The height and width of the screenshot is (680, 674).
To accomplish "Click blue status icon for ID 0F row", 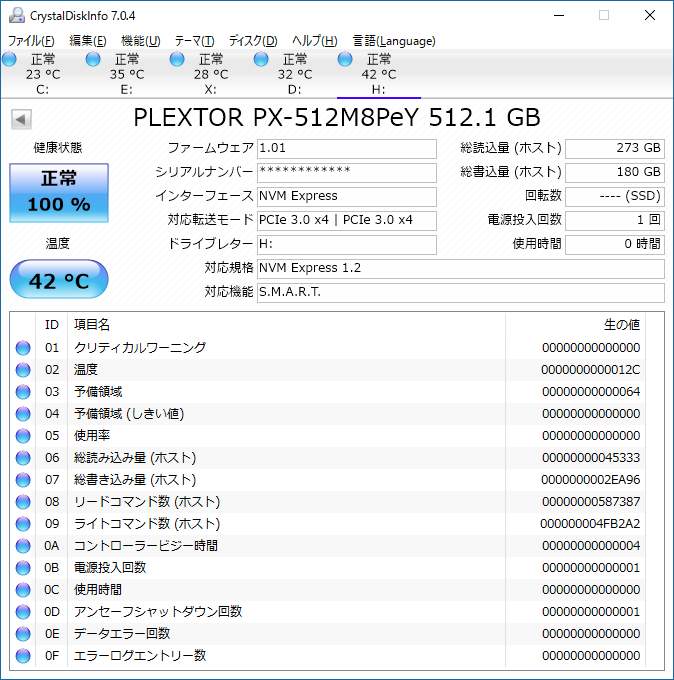I will [x=23, y=656].
